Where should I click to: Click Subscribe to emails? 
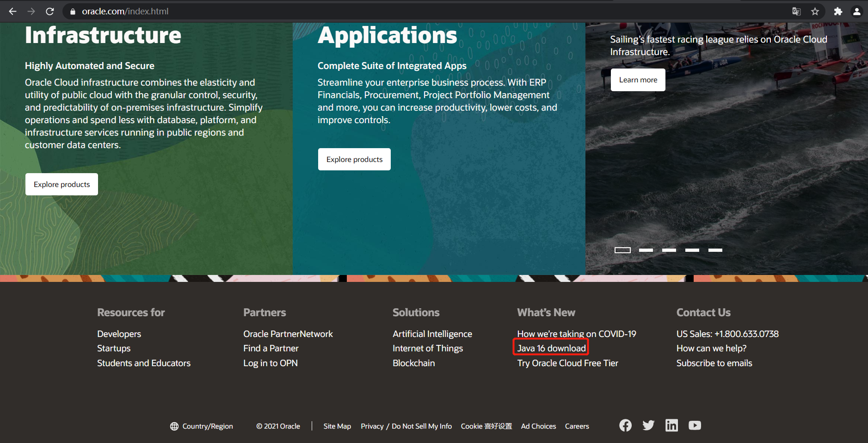click(714, 363)
